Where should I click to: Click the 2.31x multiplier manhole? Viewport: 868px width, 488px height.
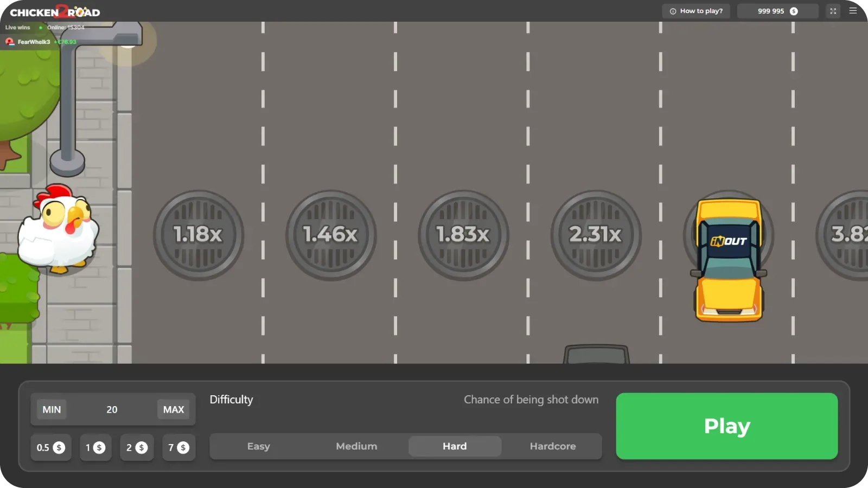point(595,235)
